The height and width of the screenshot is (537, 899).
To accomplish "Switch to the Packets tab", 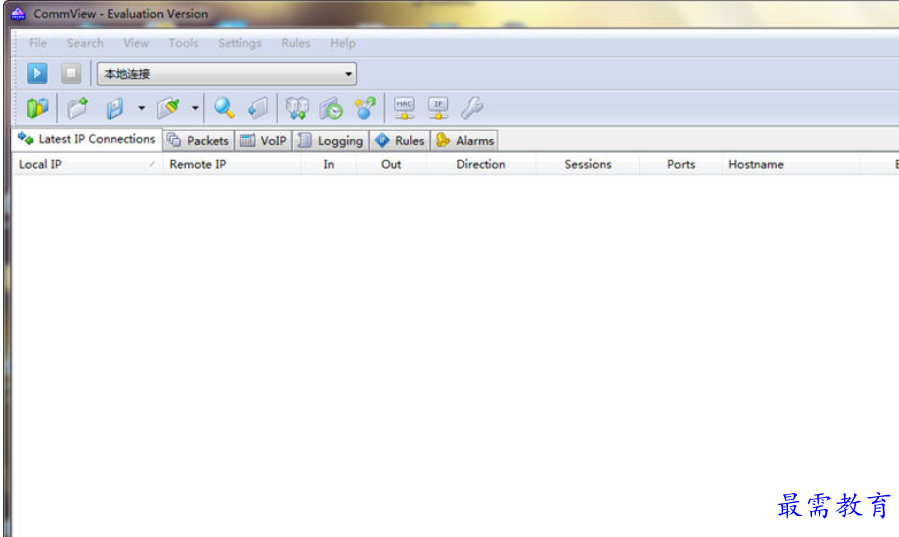I will [x=199, y=141].
